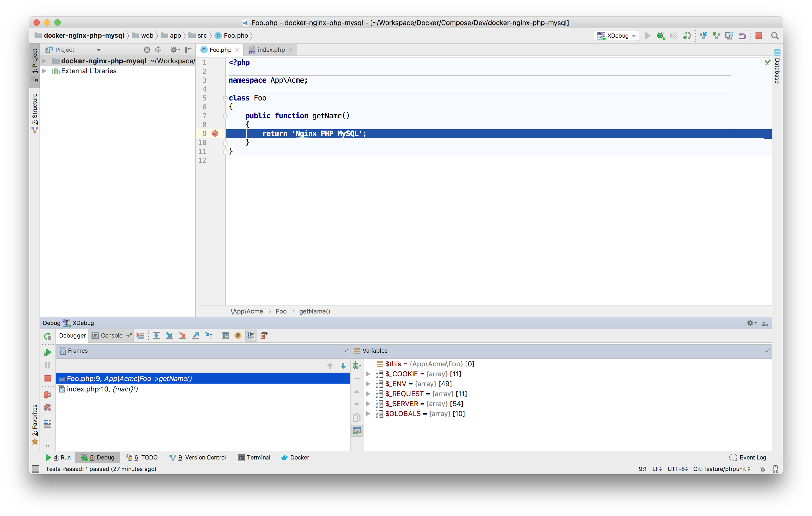This screenshot has width=812, height=516.
Task: Open the Evaluate Expression calculator icon
Action: pyautogui.click(x=225, y=335)
